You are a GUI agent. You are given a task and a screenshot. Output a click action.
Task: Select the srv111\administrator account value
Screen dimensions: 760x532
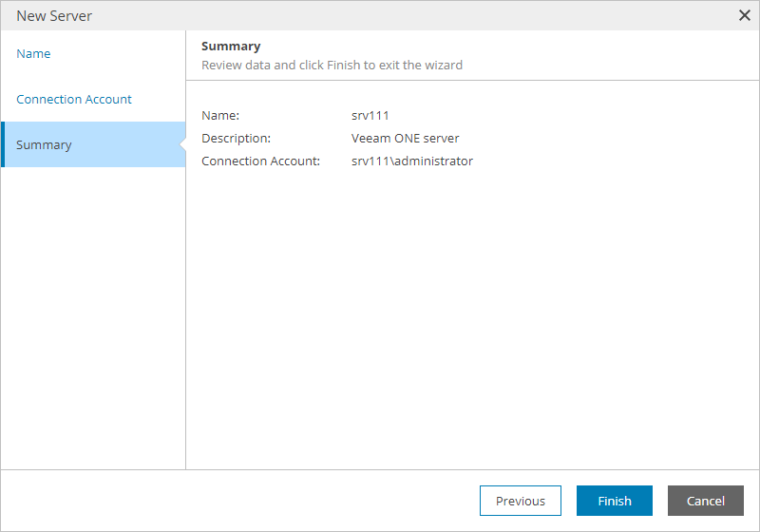pos(412,161)
